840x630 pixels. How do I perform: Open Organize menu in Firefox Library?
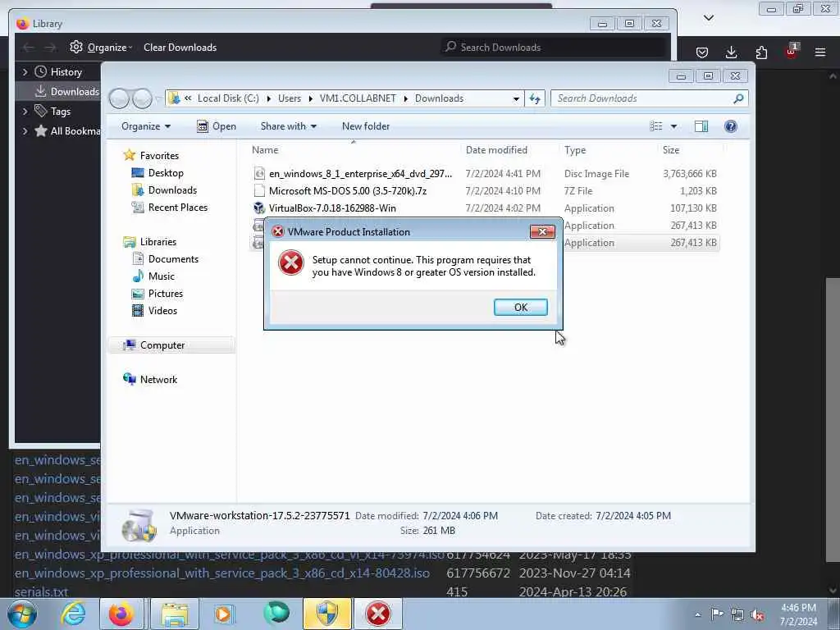pyautogui.click(x=101, y=47)
